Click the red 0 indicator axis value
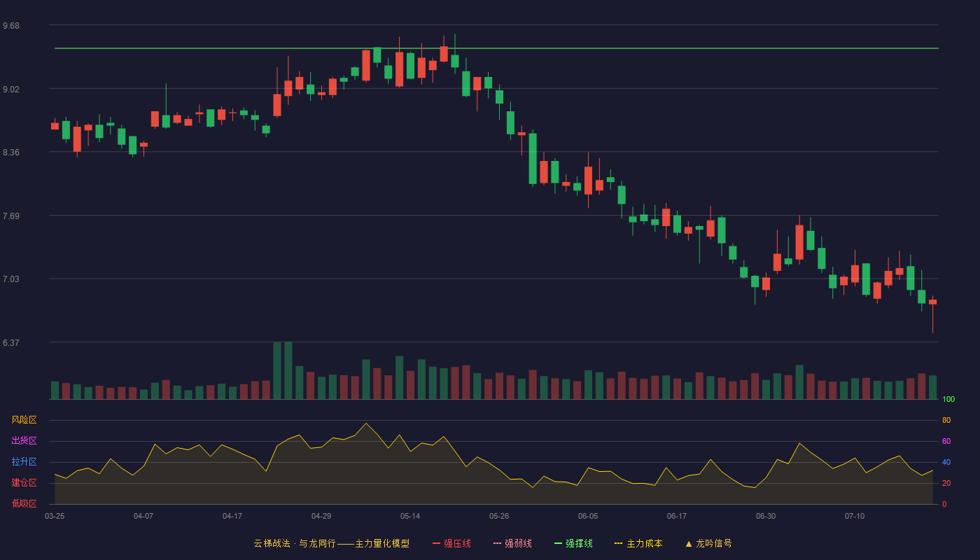 (944, 504)
